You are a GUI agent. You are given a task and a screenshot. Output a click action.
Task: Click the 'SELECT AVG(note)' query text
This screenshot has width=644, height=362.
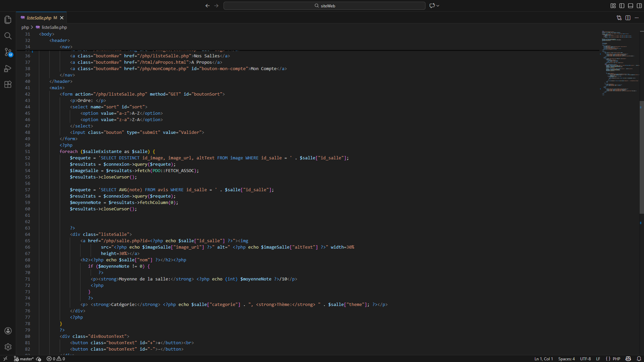coord(121,190)
